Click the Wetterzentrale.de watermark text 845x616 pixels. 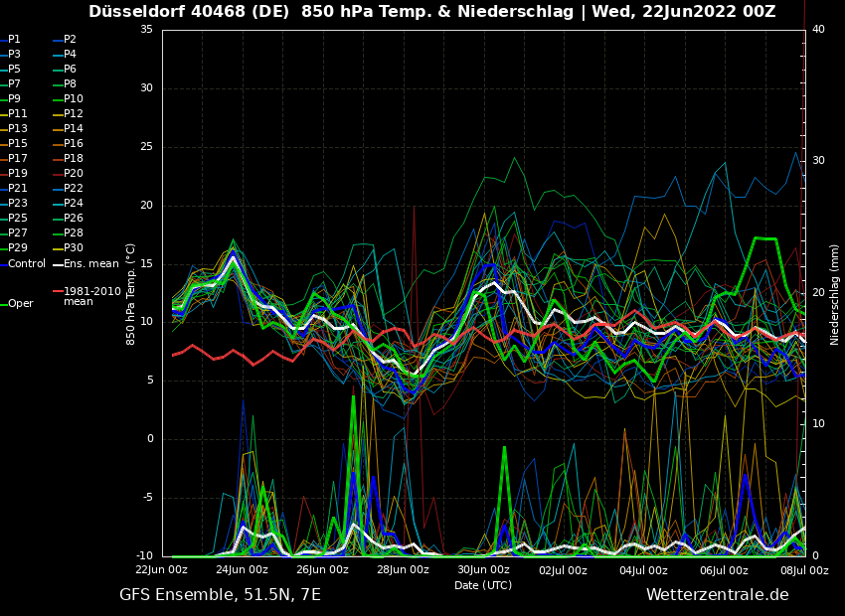[x=717, y=595]
